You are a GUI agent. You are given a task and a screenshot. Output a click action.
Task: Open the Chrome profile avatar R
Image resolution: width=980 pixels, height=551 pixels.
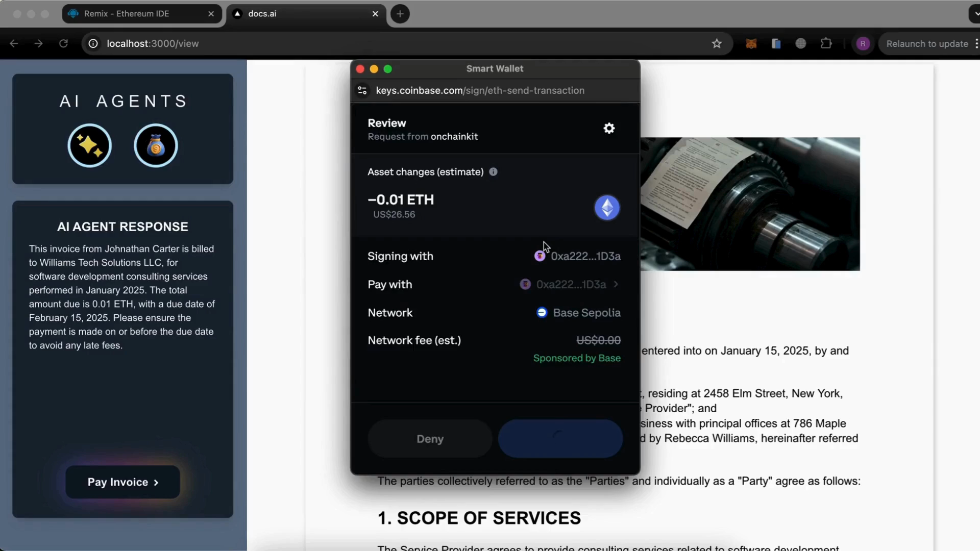[863, 44]
